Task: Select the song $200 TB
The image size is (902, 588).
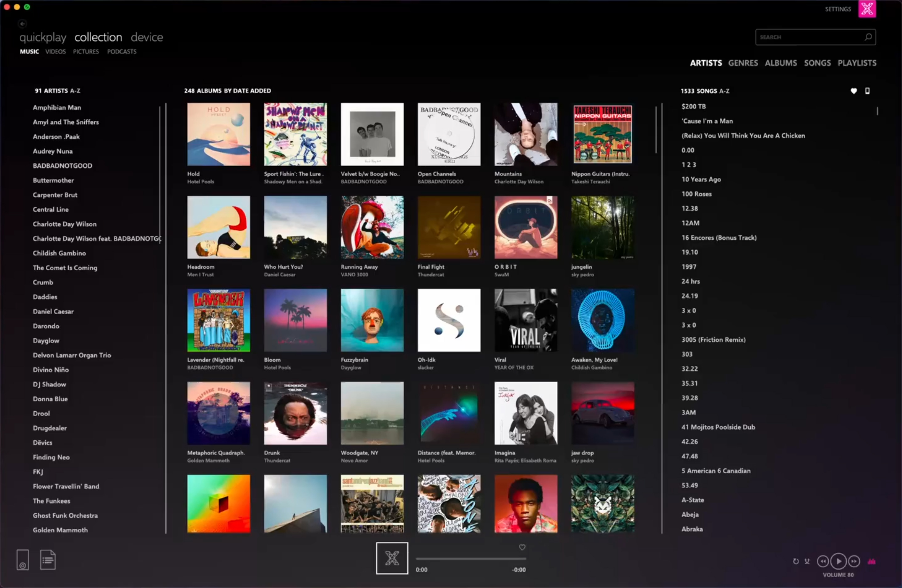Action: (x=693, y=106)
